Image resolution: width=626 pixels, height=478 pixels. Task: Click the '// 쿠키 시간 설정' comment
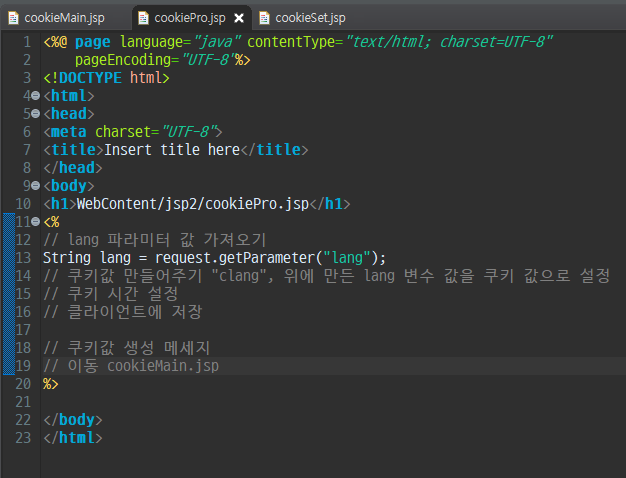pos(111,294)
